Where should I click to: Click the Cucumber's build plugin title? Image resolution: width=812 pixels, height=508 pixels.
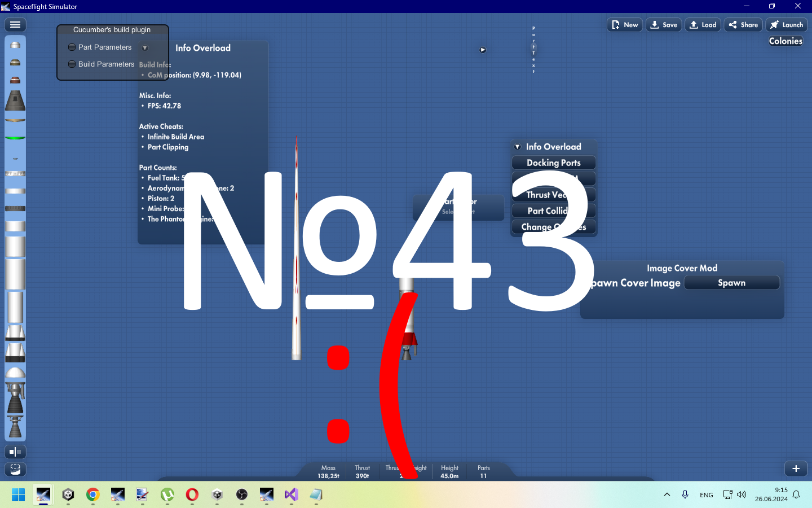point(112,30)
